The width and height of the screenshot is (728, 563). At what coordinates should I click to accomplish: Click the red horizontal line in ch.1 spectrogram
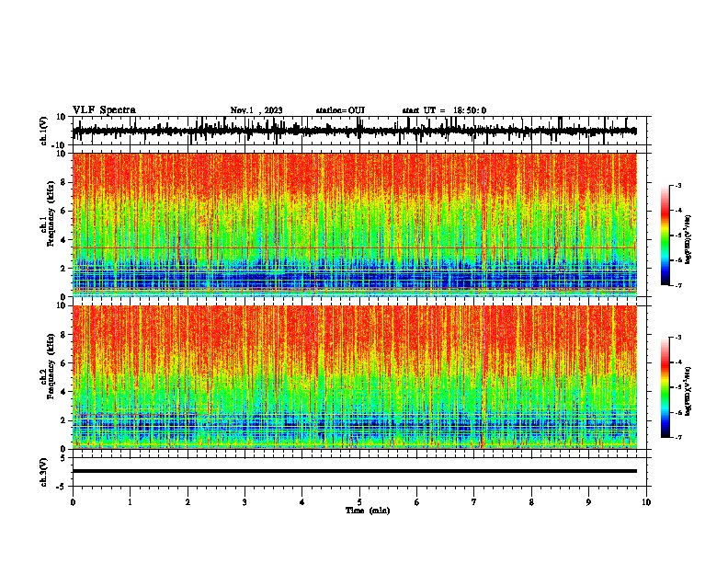(355, 248)
